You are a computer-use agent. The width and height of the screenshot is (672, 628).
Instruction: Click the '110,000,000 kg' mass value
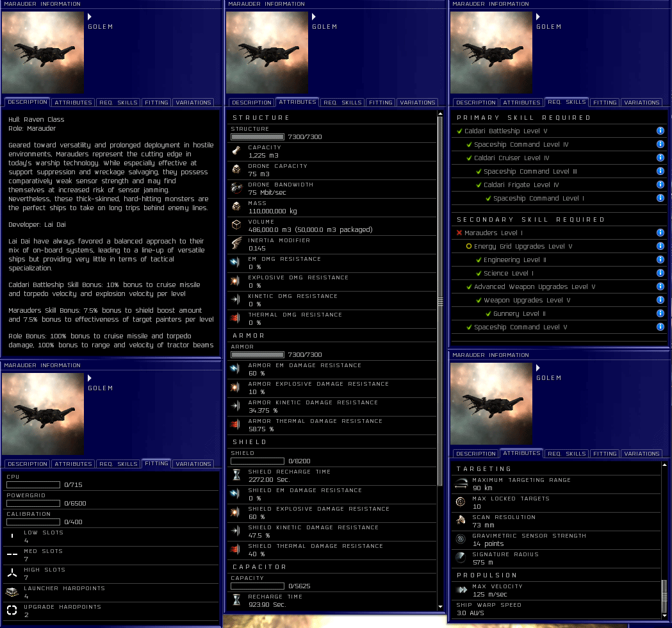[x=272, y=211]
